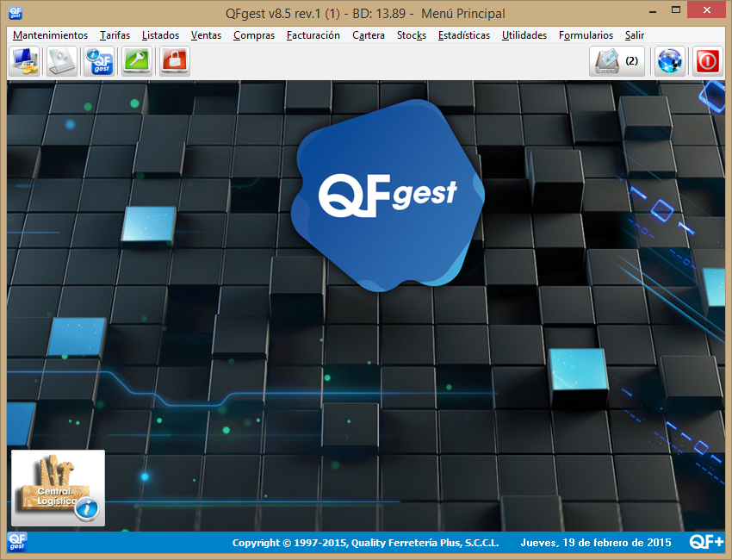732x560 pixels.
Task: Choose Salir in the menu bar
Action: (x=635, y=35)
